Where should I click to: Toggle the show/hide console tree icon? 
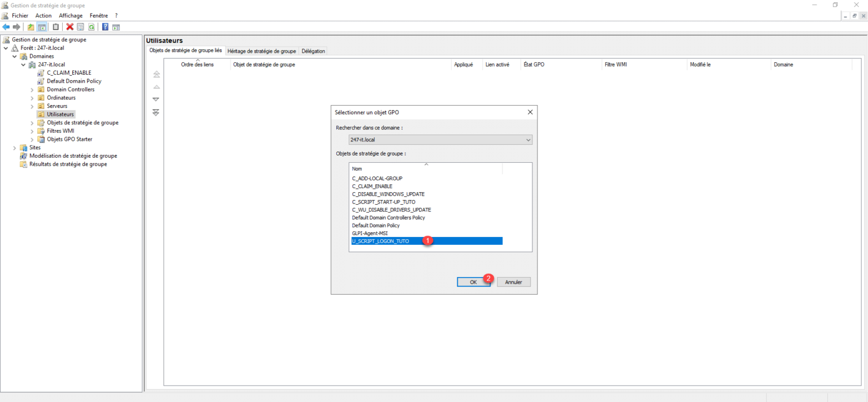(42, 27)
